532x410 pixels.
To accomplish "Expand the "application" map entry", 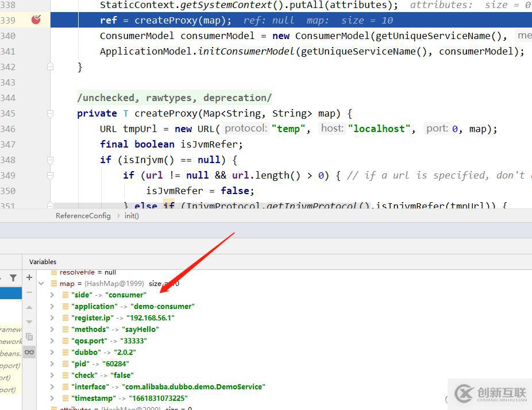I will [52, 307].
